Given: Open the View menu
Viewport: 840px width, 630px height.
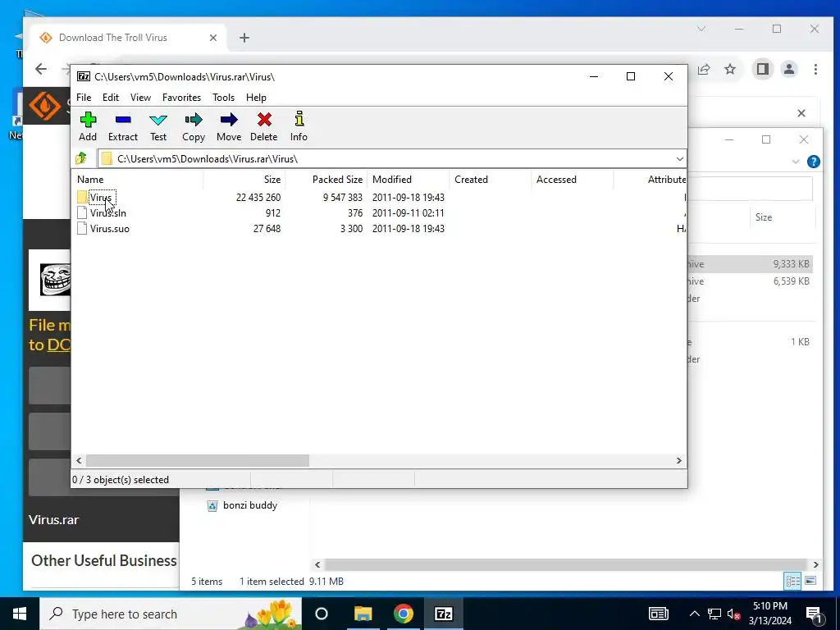Looking at the screenshot, I should [x=140, y=98].
